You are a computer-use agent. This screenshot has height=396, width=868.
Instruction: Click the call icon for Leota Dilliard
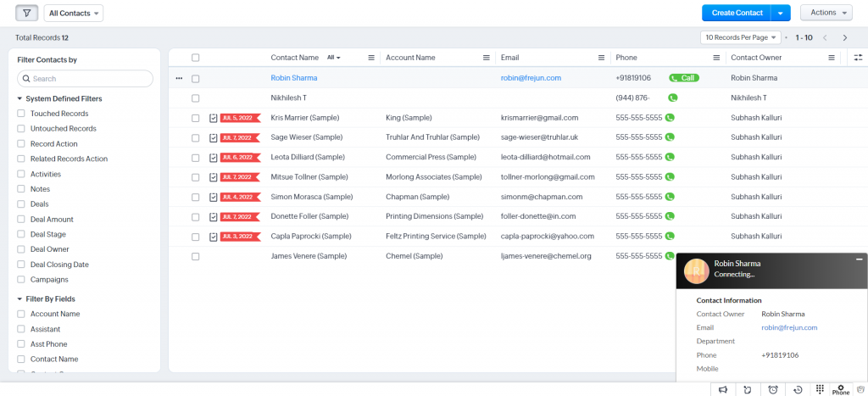(670, 157)
